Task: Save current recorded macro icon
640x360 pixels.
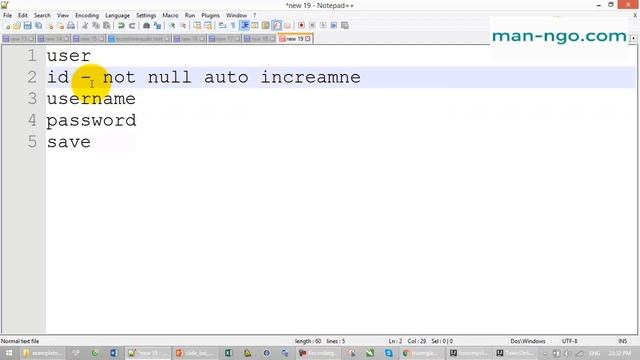Action: click(x=345, y=26)
